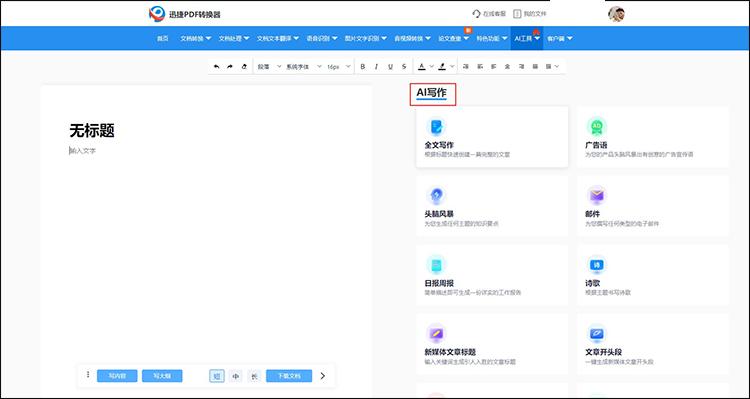
Task: Open the 论文查重 menu
Action: (454, 38)
